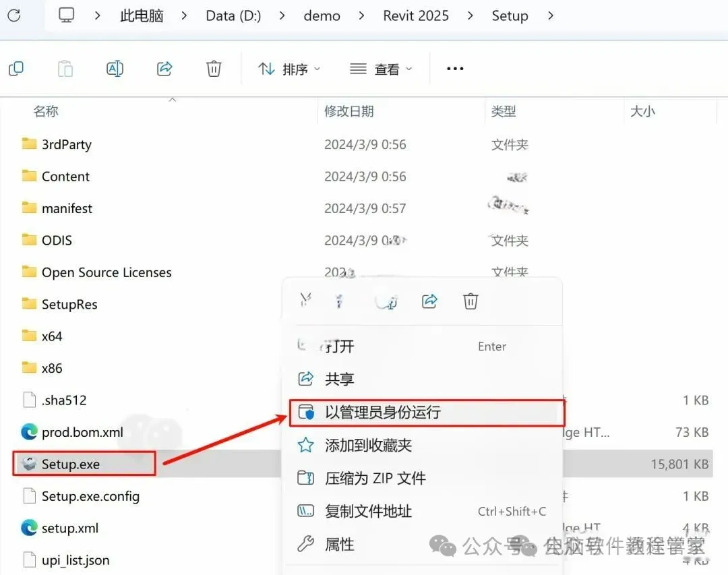Choose 复制文件地址 in context menu
This screenshot has width=728, height=575.
pos(423,511)
